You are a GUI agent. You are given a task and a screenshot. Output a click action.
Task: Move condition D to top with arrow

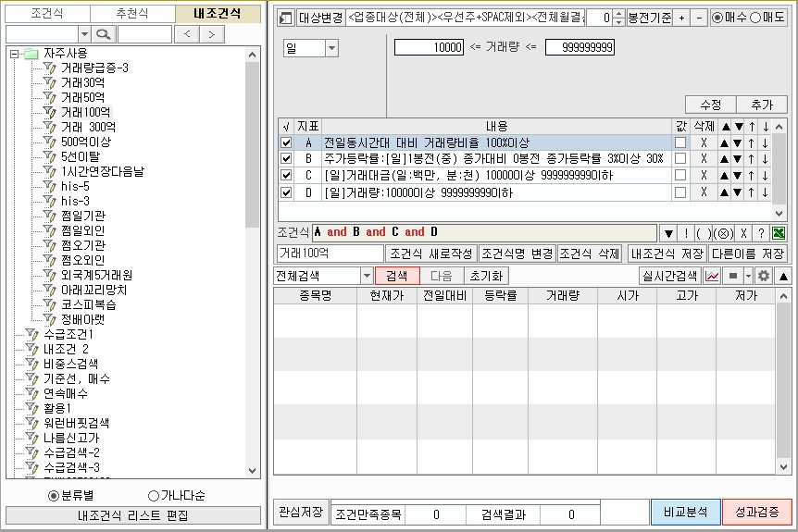pos(751,192)
